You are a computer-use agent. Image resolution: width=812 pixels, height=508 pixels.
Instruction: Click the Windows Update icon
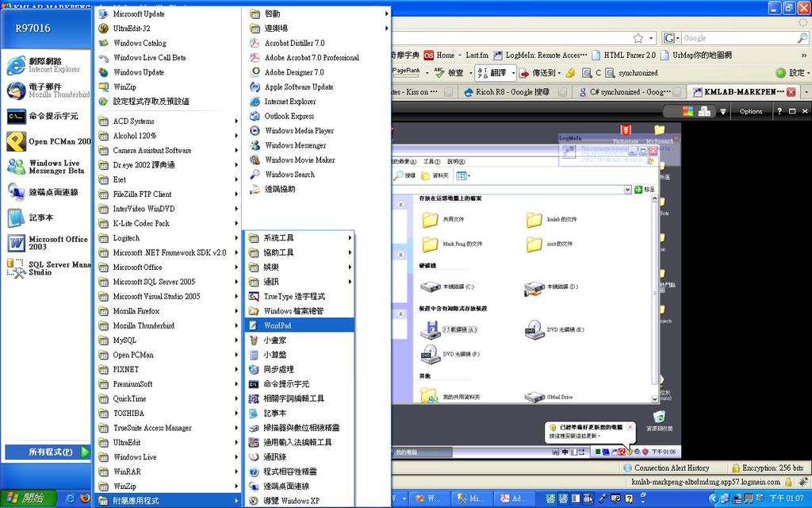tap(104, 72)
